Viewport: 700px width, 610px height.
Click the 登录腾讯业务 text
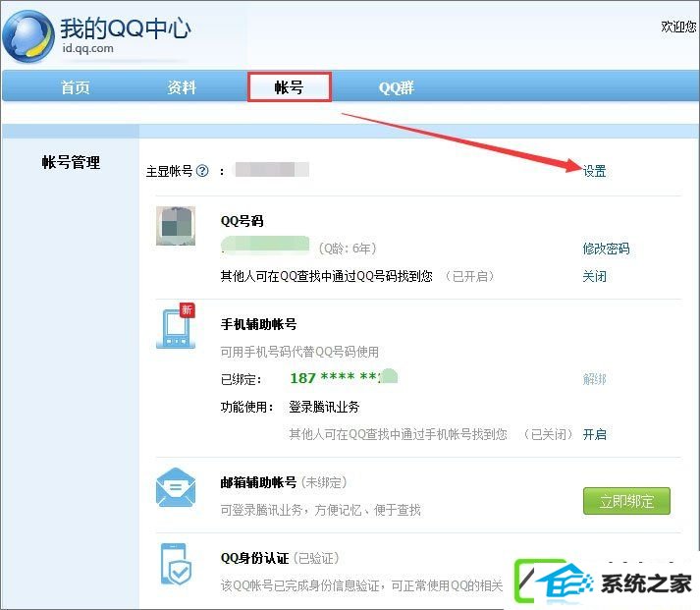point(324,407)
